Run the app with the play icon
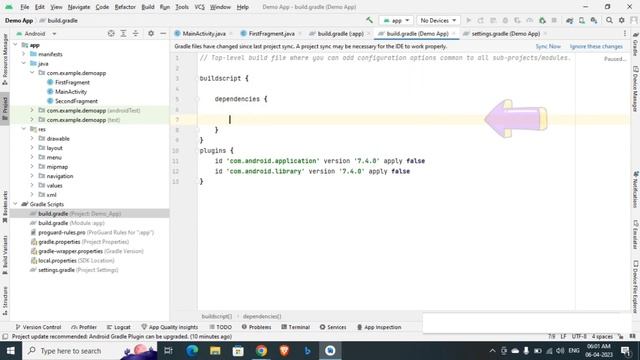The width and height of the screenshot is (640, 360). point(469,20)
